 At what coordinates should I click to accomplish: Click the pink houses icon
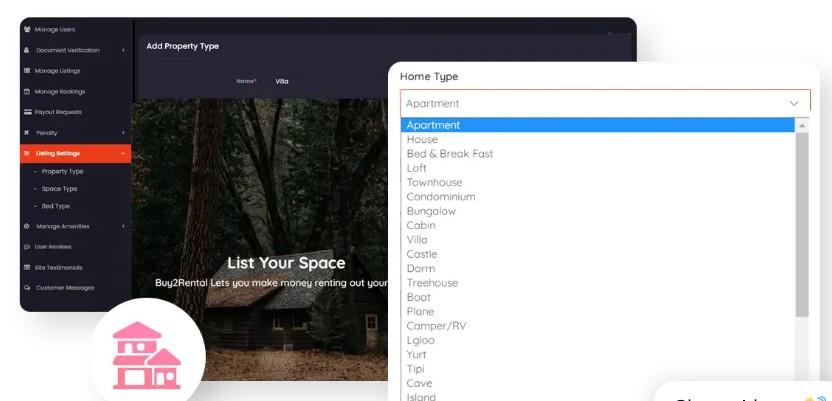point(147,355)
